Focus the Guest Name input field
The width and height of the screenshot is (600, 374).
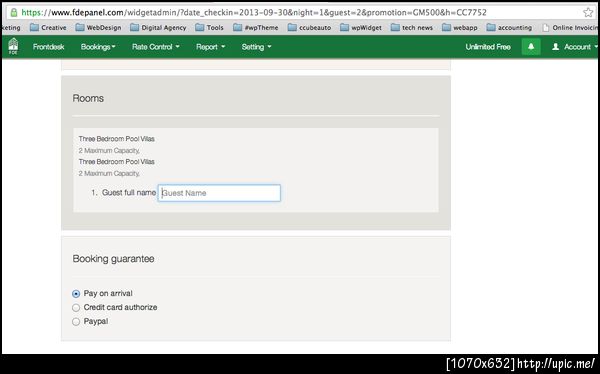(x=219, y=193)
